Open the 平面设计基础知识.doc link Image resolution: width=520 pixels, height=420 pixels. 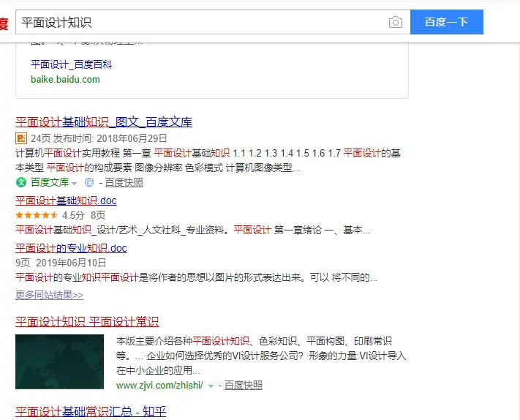click(x=66, y=200)
